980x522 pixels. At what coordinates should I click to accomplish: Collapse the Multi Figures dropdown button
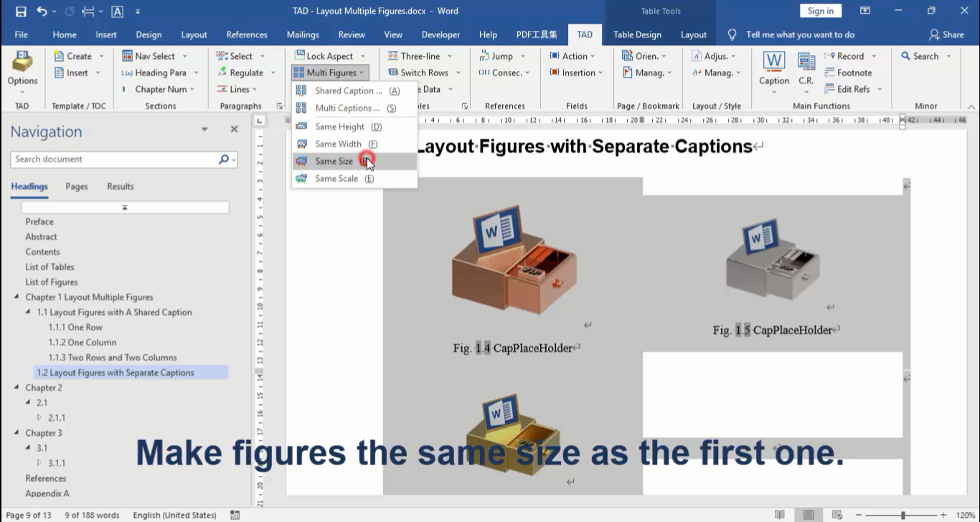(330, 73)
